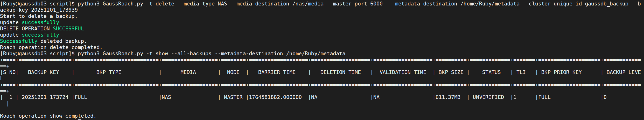Screen dimensions: 644x120
Task: Click the BKP SIZE header text
Action: tap(451, 72)
